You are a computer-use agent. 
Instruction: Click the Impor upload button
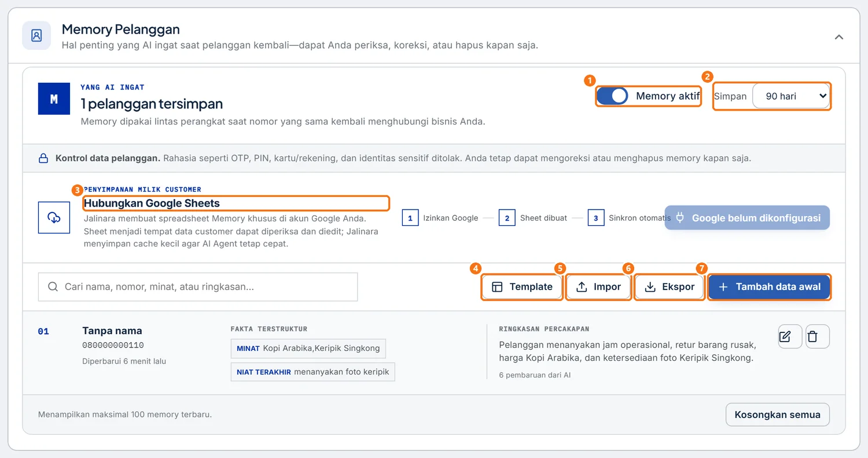(598, 287)
